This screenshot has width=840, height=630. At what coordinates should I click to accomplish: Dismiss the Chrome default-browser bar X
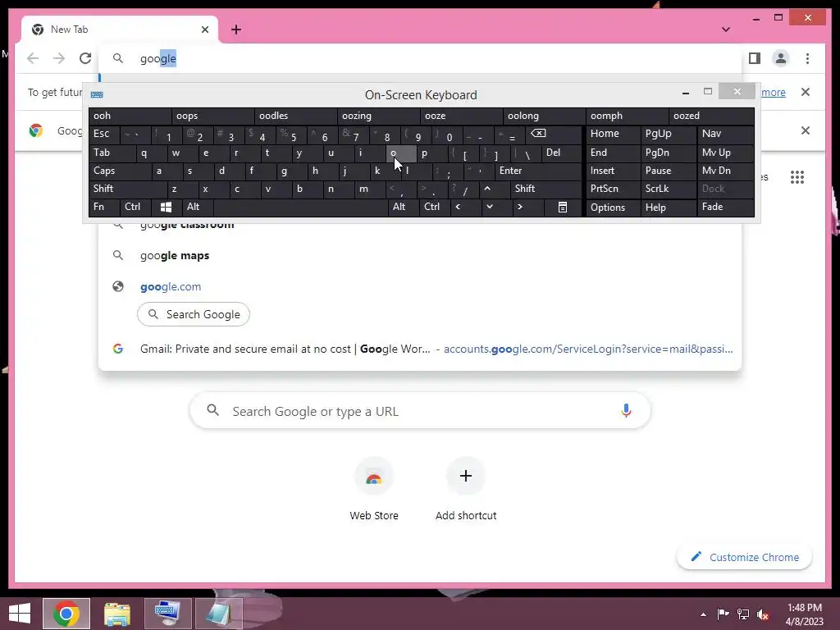806,130
